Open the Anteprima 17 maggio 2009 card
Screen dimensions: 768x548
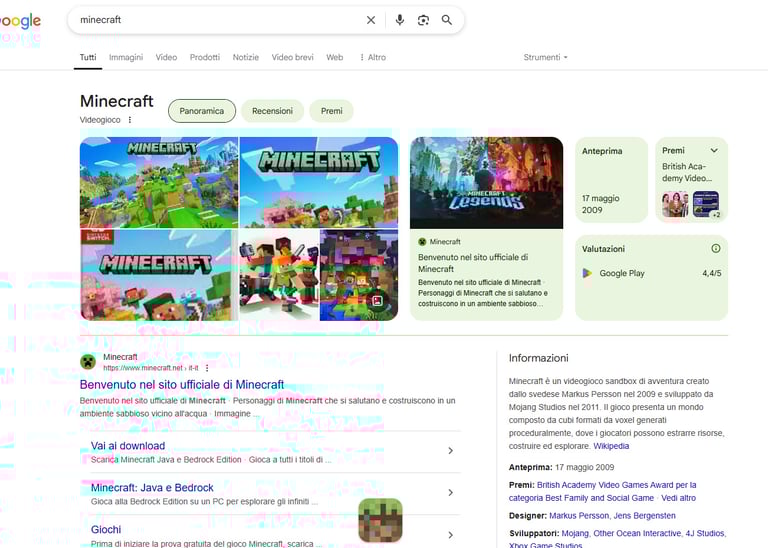click(x=611, y=180)
